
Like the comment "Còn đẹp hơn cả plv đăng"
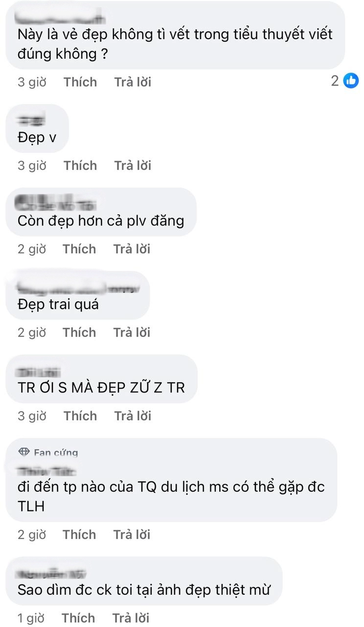79,249
